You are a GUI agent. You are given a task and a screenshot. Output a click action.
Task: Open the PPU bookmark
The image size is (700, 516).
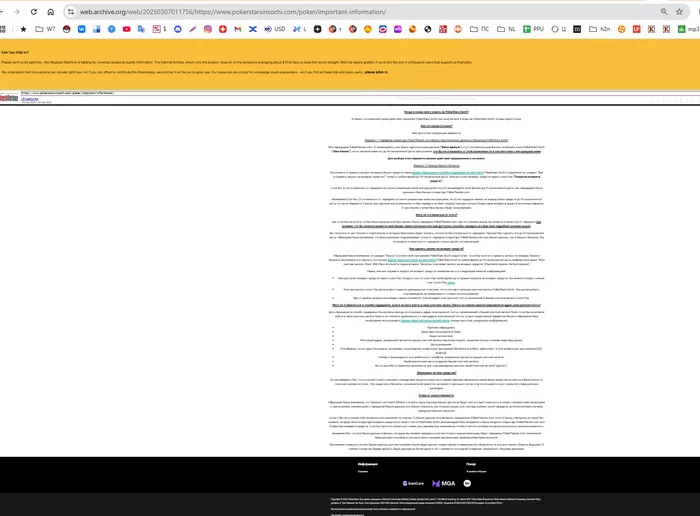[533, 29]
